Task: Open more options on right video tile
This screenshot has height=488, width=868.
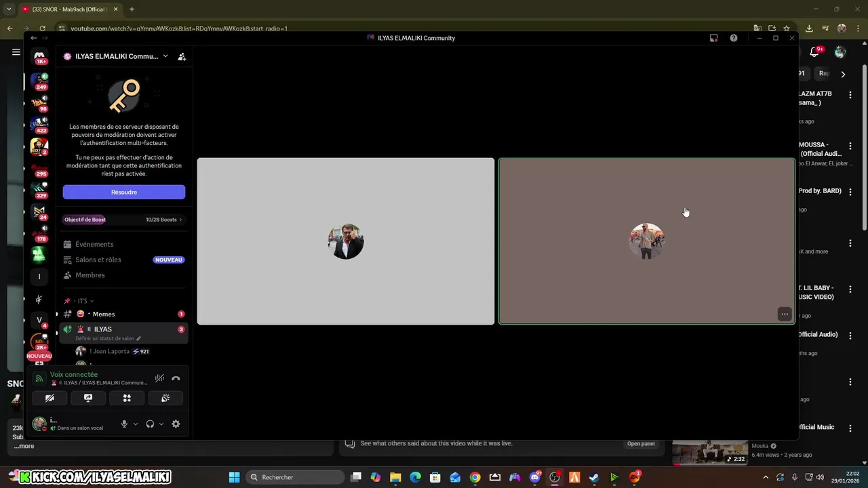Action: coord(785,314)
